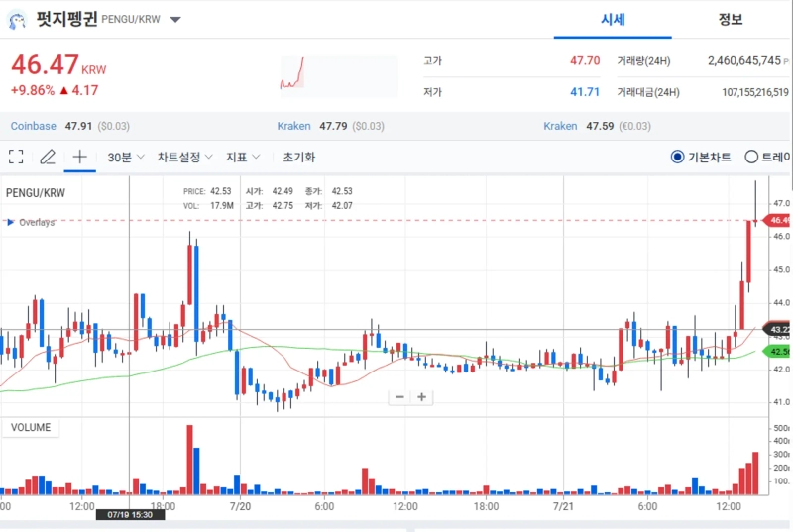Image resolution: width=793 pixels, height=532 pixels.
Task: Activate the crosshair cursor tool
Action: [80, 157]
